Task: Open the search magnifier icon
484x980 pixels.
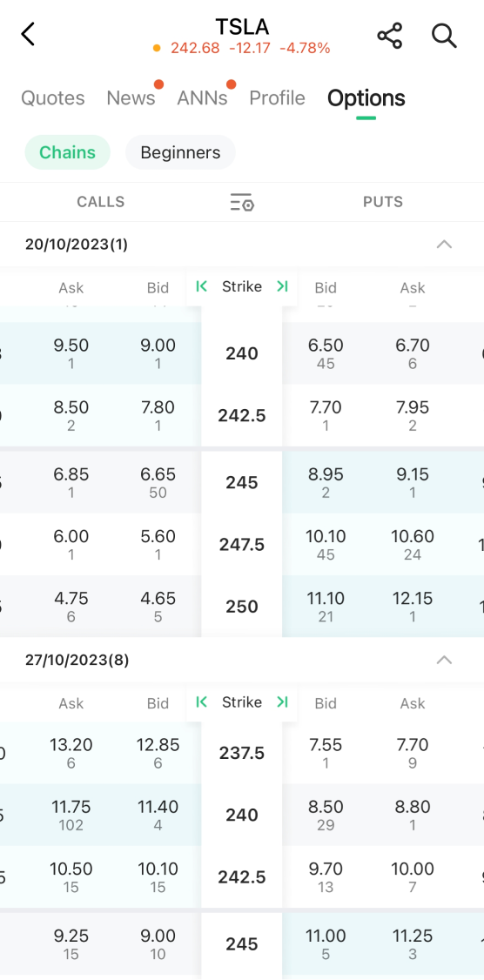Action: [444, 36]
